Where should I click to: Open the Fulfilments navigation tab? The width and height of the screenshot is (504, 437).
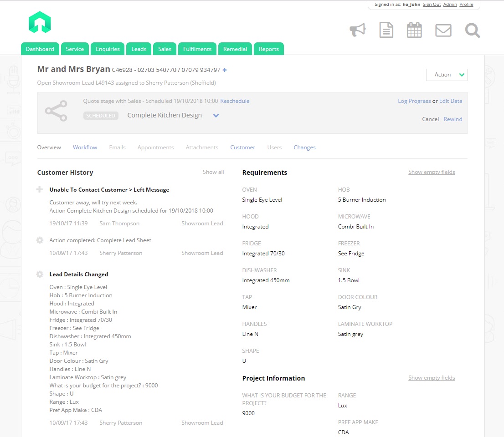click(x=197, y=49)
